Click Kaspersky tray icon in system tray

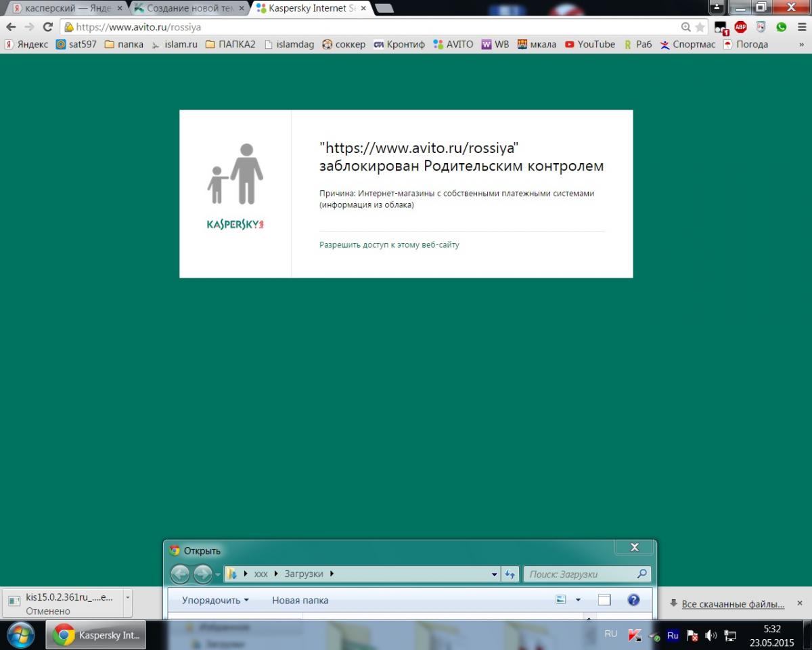click(634, 635)
